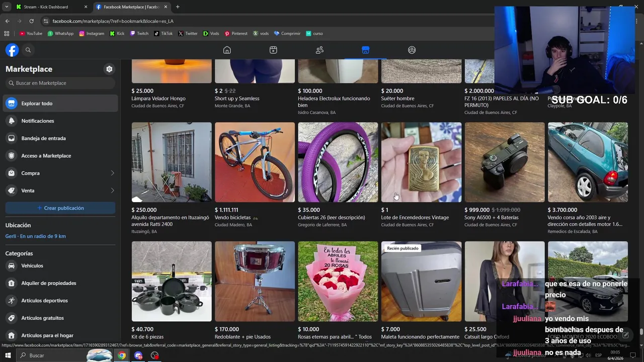Click the browser address bar URL
The height and width of the screenshot is (362, 644).
pos(113,21)
